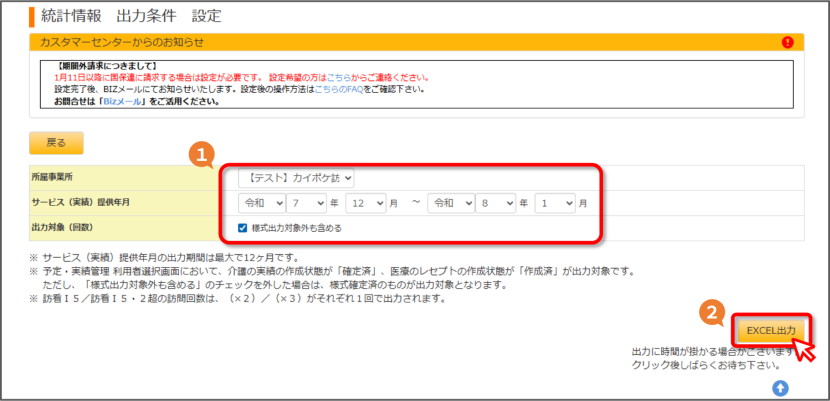830x401 pixels.
Task: Toggle 様式出力対象外も含める checkbox
Action: click(243, 229)
